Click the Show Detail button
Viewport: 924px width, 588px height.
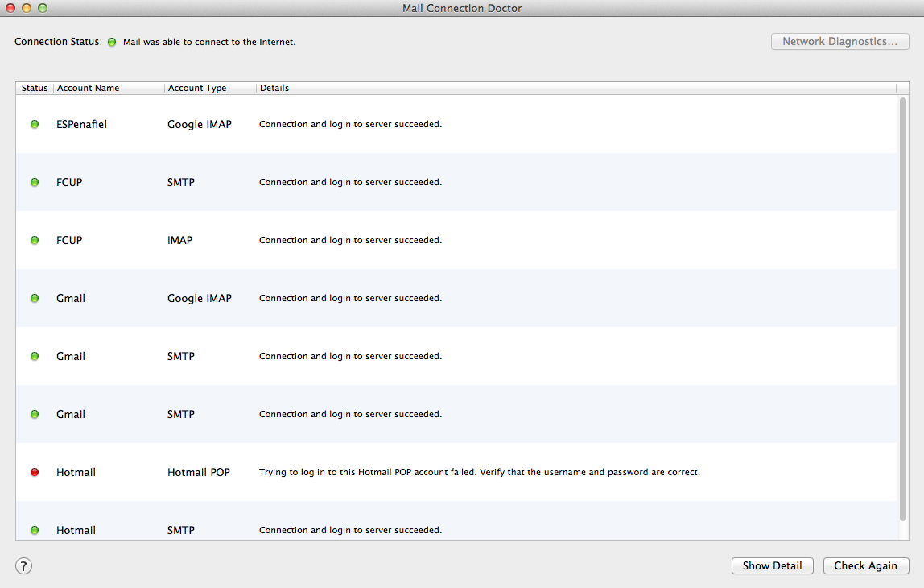(x=772, y=565)
